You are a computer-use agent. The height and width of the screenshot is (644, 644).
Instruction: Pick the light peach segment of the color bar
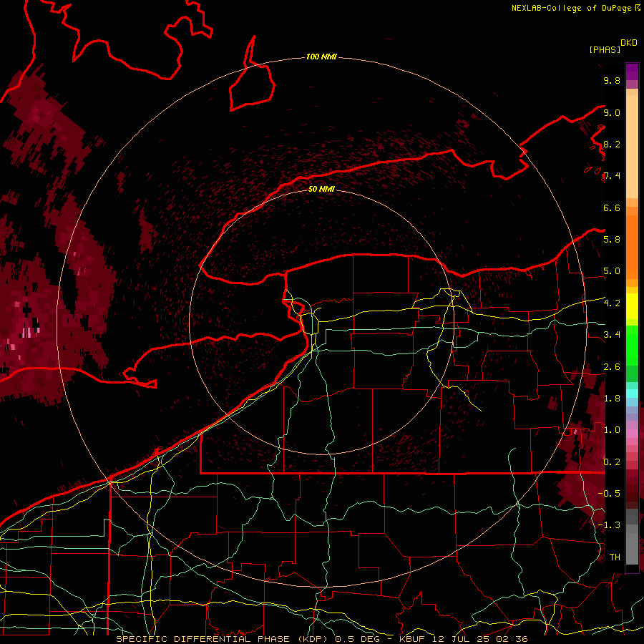(x=632, y=147)
